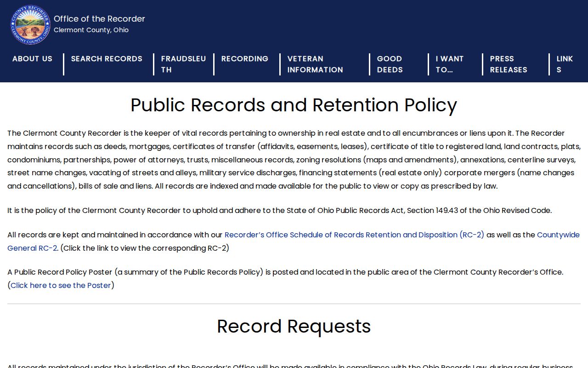
Task: Open the Press Releases menu
Action: coord(509,64)
